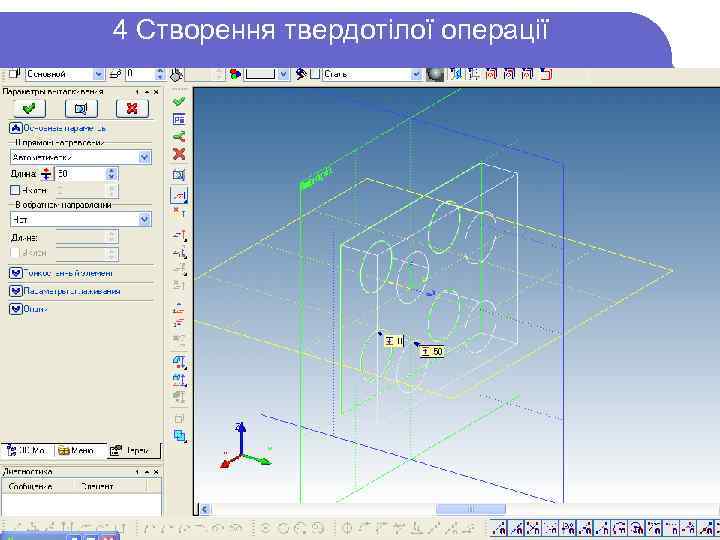The image size is (720, 540).
Task: Click the color swatch box in toolbar
Action: tap(260, 74)
